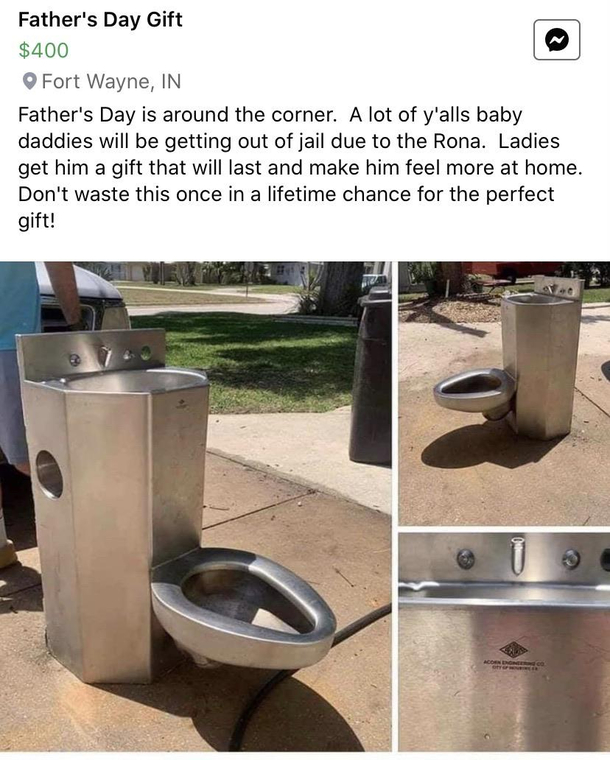Image resolution: width=610 pixels, height=760 pixels.
Task: Open Messenger to contact the seller
Action: pos(556,40)
